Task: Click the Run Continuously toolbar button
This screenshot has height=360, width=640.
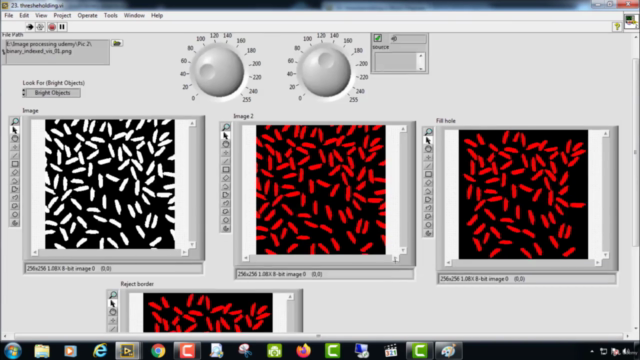Action: coord(40,27)
